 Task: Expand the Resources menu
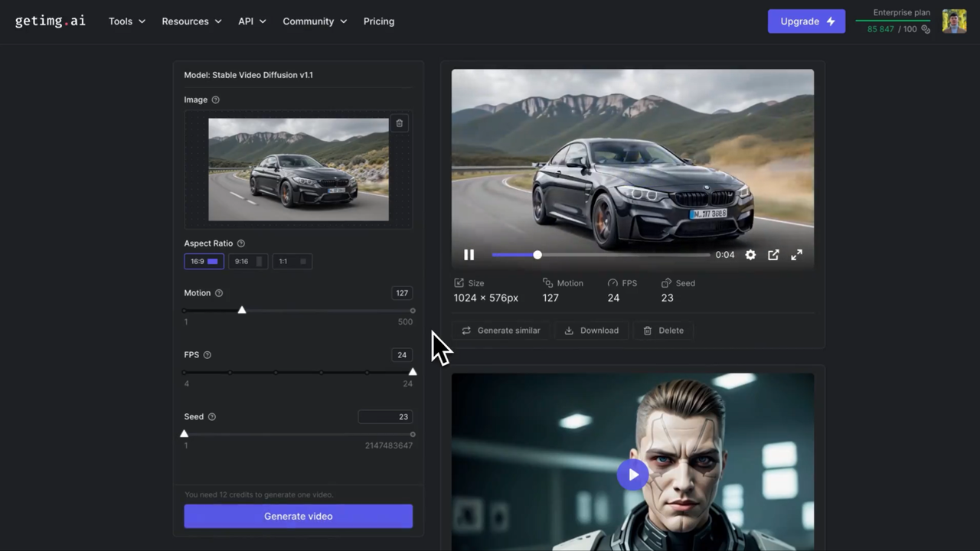pyautogui.click(x=191, y=21)
